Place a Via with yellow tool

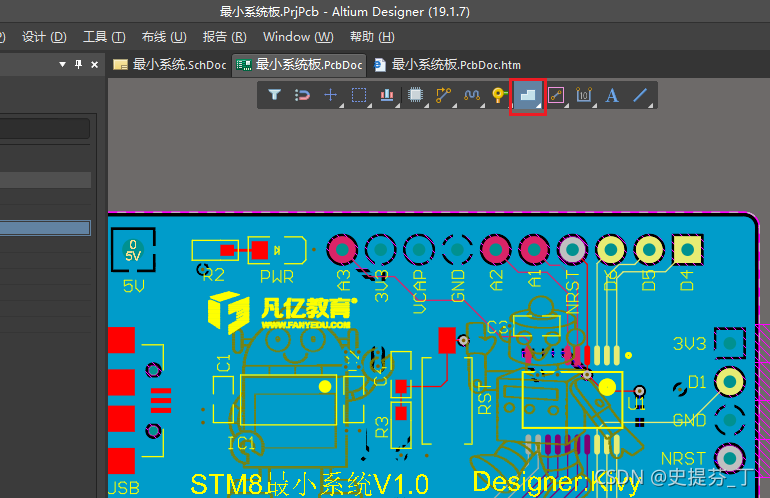pos(499,95)
